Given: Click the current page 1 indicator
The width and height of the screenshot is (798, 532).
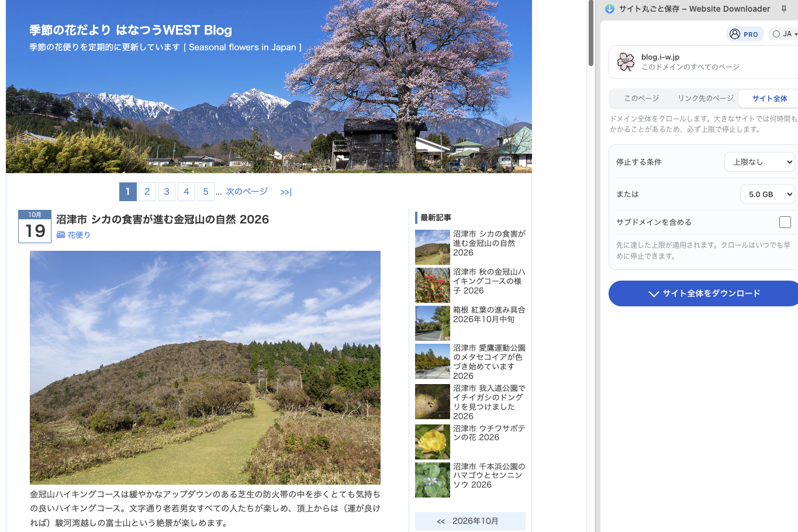Looking at the screenshot, I should click(x=127, y=192).
